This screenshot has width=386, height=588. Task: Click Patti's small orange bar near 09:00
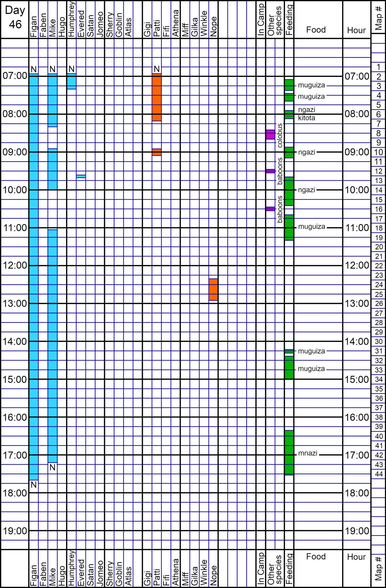pyautogui.click(x=157, y=152)
